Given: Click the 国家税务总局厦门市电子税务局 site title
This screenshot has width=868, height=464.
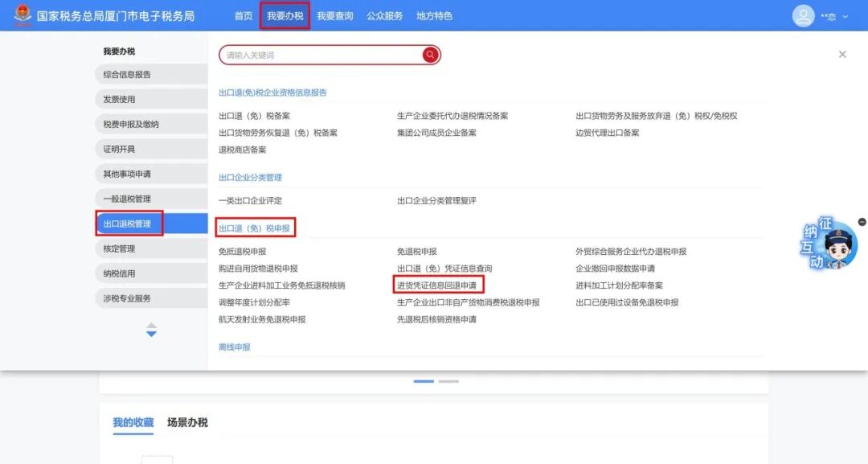Looking at the screenshot, I should (x=116, y=16).
